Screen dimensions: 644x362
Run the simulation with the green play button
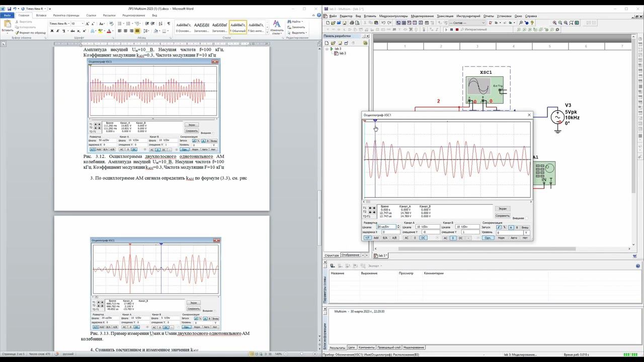pos(446,30)
